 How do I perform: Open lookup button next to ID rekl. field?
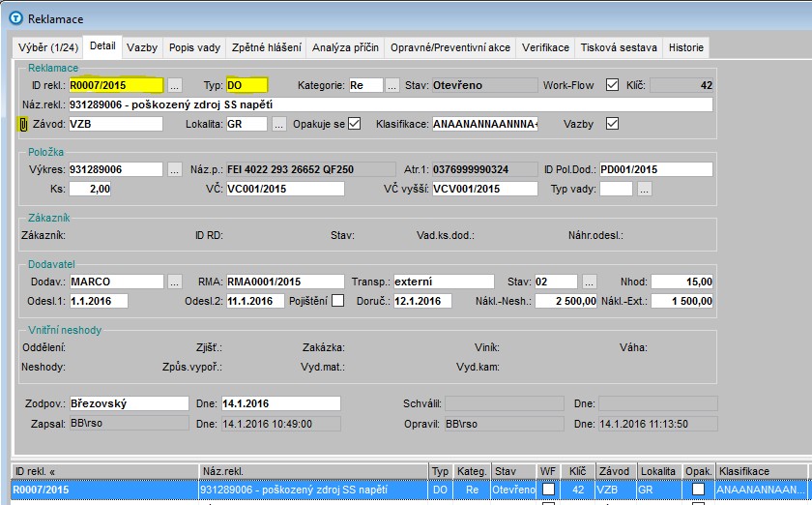coord(175,85)
